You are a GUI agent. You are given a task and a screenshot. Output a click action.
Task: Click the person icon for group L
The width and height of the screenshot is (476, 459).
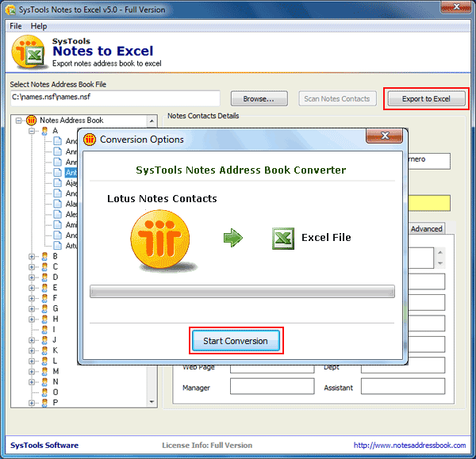click(44, 361)
